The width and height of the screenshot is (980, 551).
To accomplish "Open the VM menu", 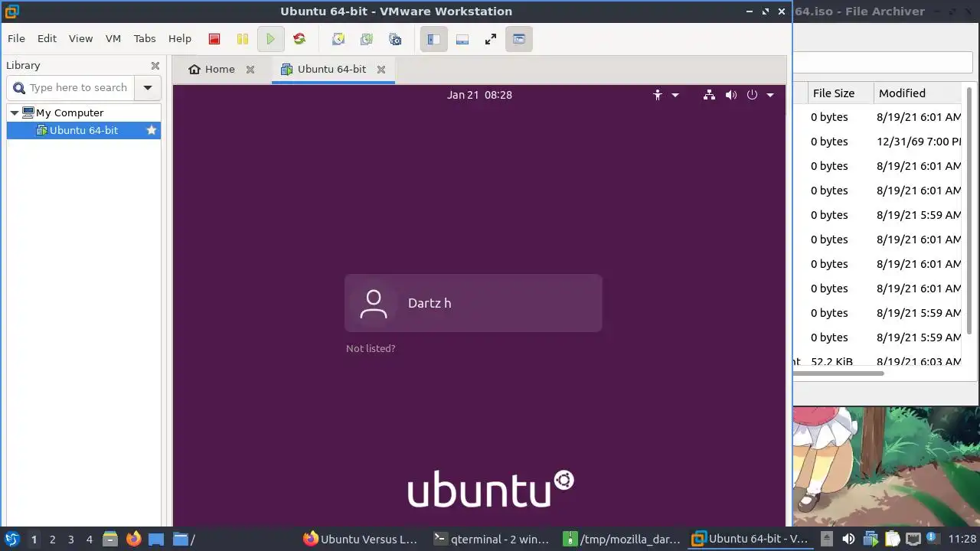I will (x=113, y=38).
